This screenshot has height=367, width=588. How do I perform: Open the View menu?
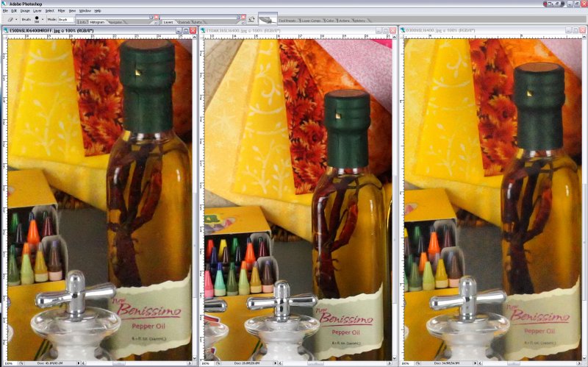pyautogui.click(x=72, y=11)
